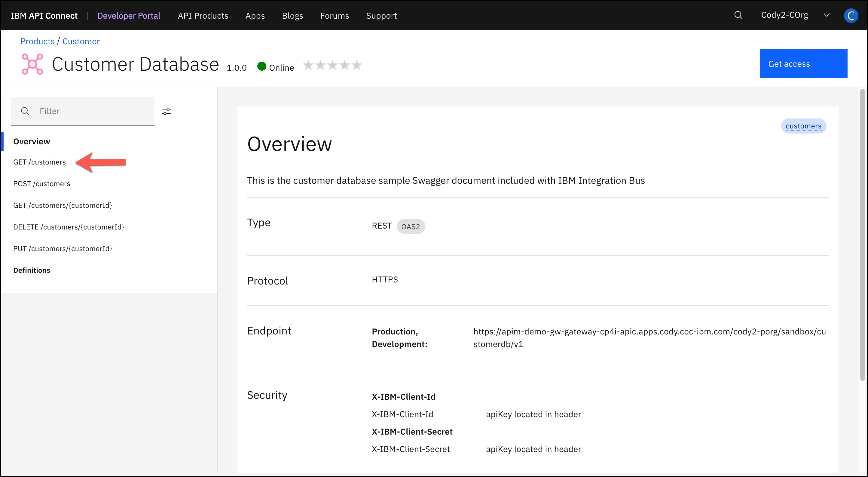Click the filter options sliders icon
868x477 pixels.
[x=167, y=111]
